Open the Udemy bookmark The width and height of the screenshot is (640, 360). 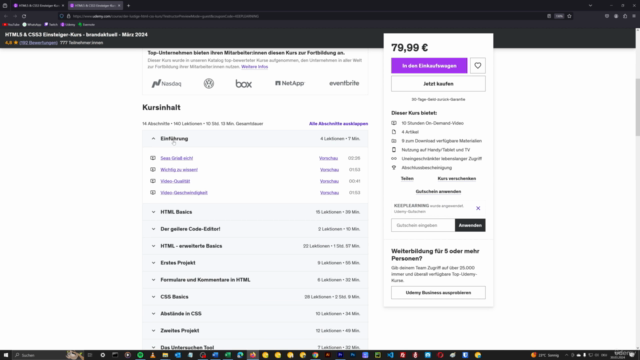[x=68, y=25]
